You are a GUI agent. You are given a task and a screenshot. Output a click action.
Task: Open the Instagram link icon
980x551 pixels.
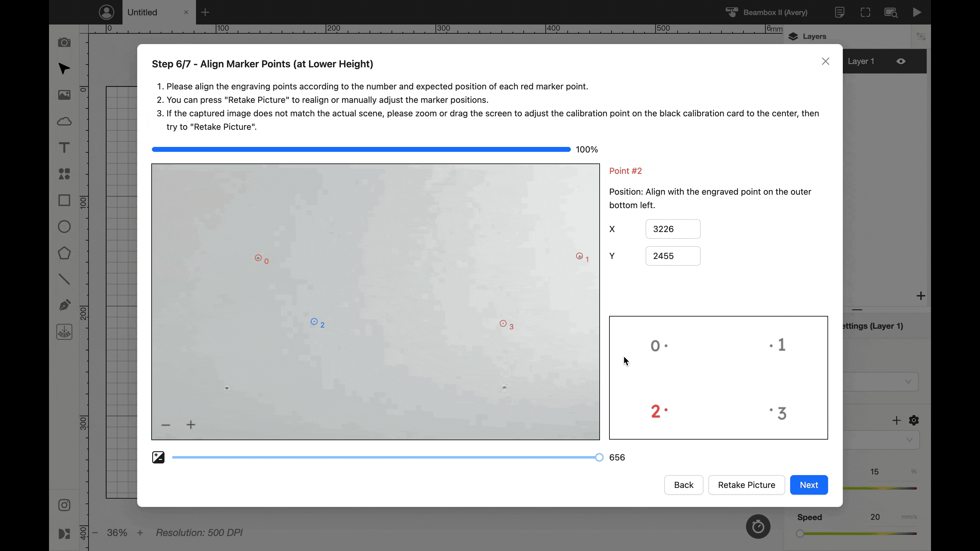[64, 505]
